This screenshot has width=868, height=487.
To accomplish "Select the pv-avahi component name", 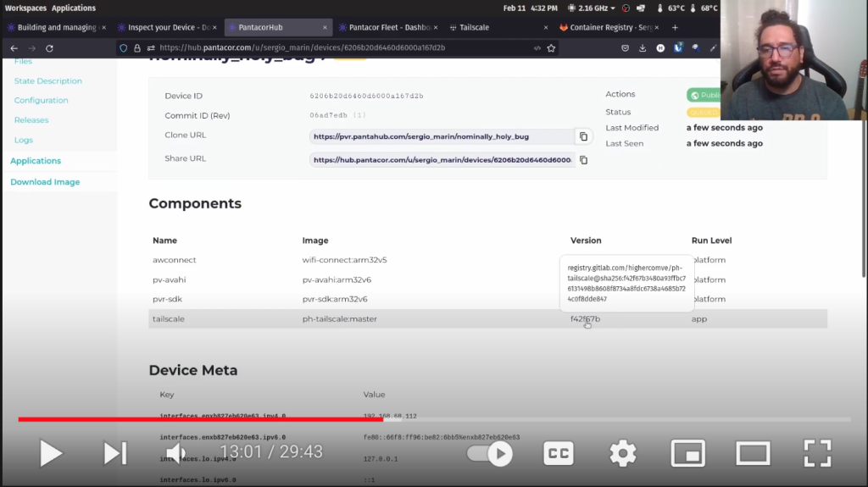I will pos(170,279).
